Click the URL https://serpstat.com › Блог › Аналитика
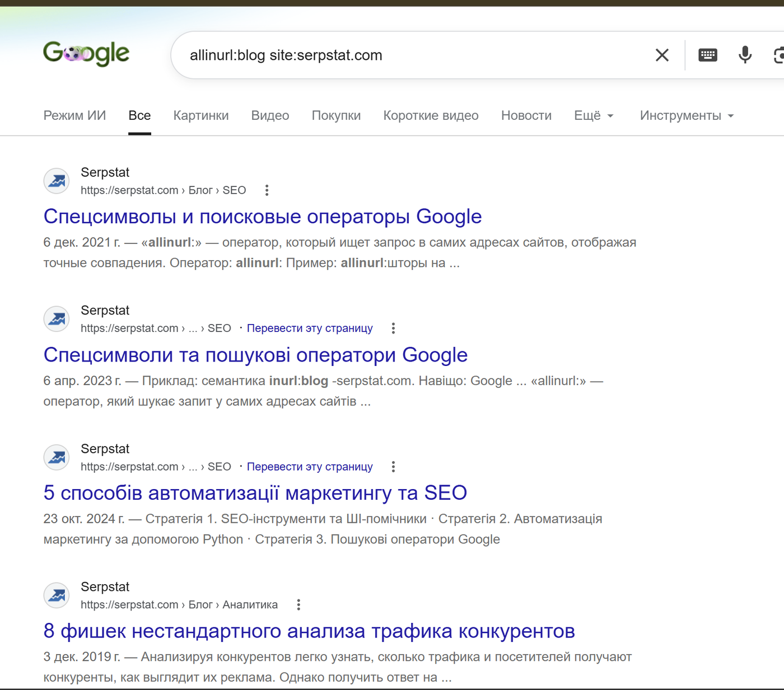 (x=179, y=605)
